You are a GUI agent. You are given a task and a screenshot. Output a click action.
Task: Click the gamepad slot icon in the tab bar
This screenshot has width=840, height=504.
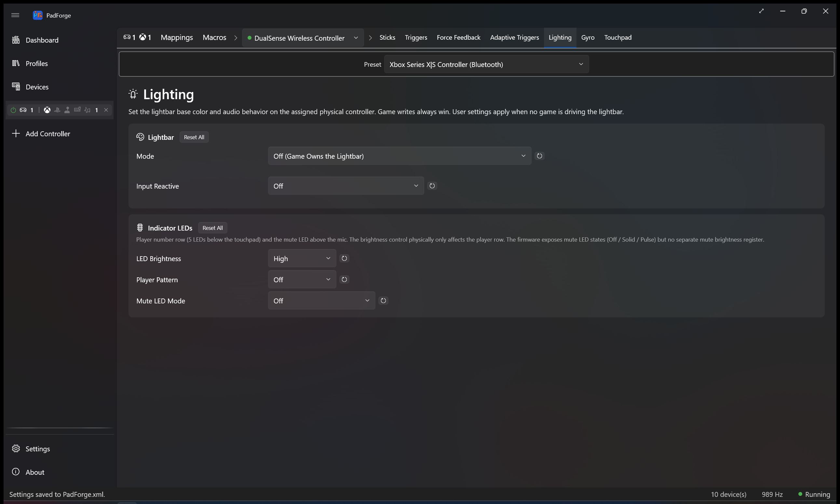(x=127, y=37)
